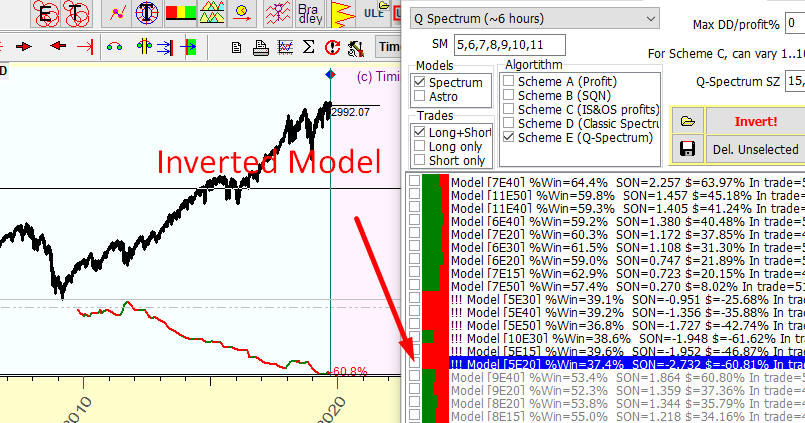Check the box beside Model [7E40]
Screen dimensions: 805x423
[414, 183]
